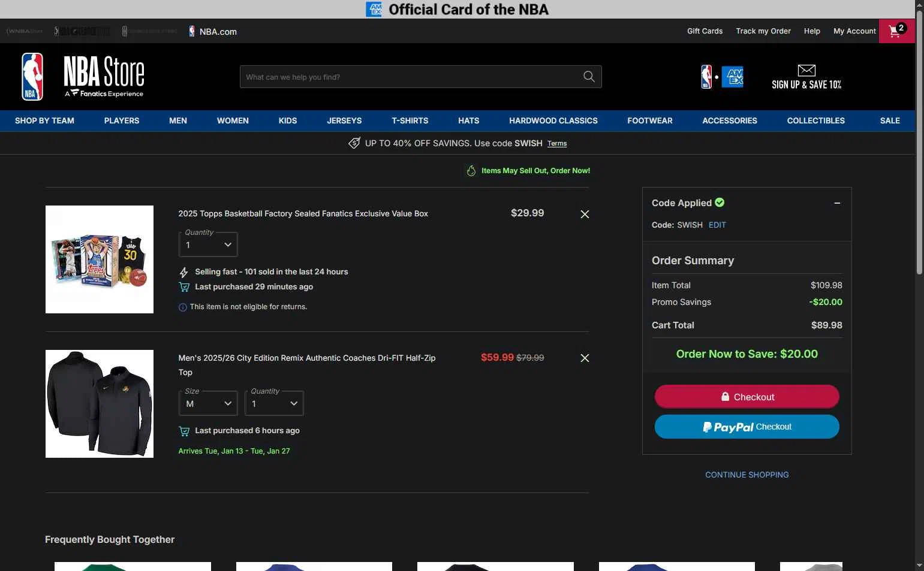Open the Gift Cards link

pos(705,31)
